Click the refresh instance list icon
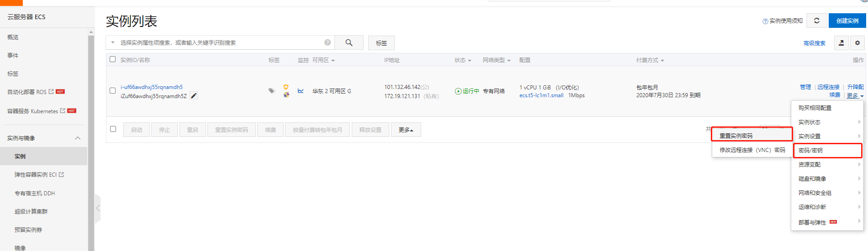 pos(817,21)
